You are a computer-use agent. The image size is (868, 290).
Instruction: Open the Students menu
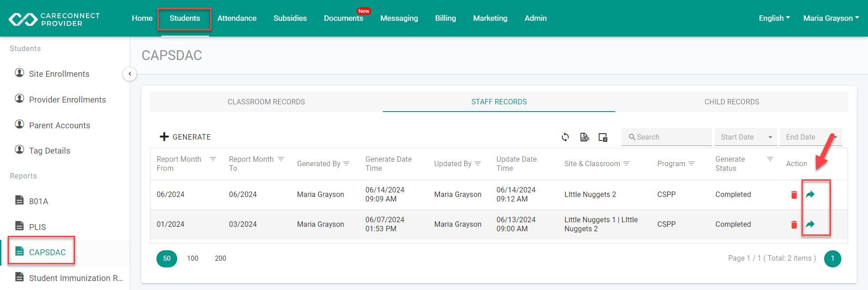tap(185, 18)
